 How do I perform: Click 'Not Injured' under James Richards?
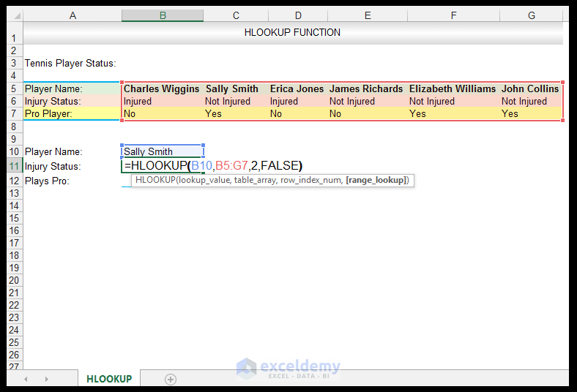(x=368, y=101)
